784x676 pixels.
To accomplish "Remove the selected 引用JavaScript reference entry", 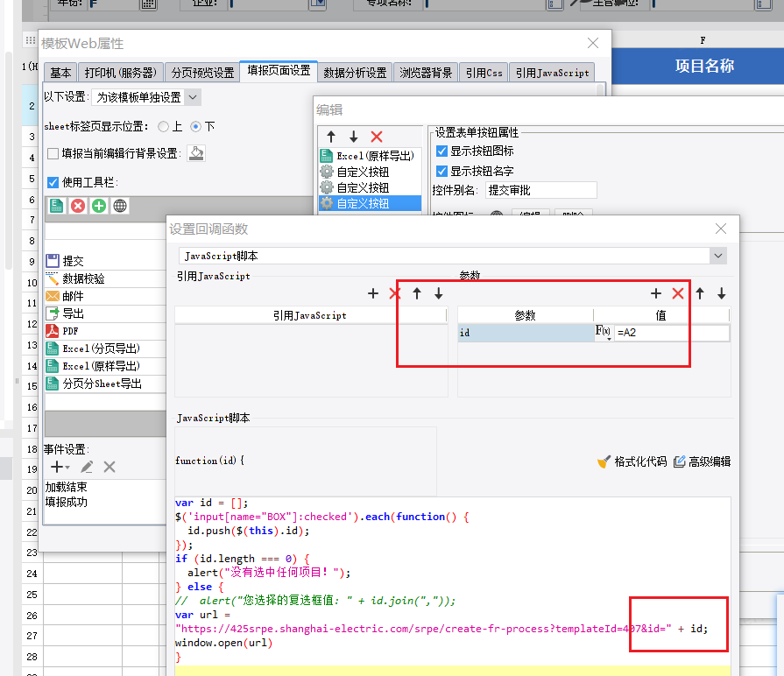I will pos(395,293).
